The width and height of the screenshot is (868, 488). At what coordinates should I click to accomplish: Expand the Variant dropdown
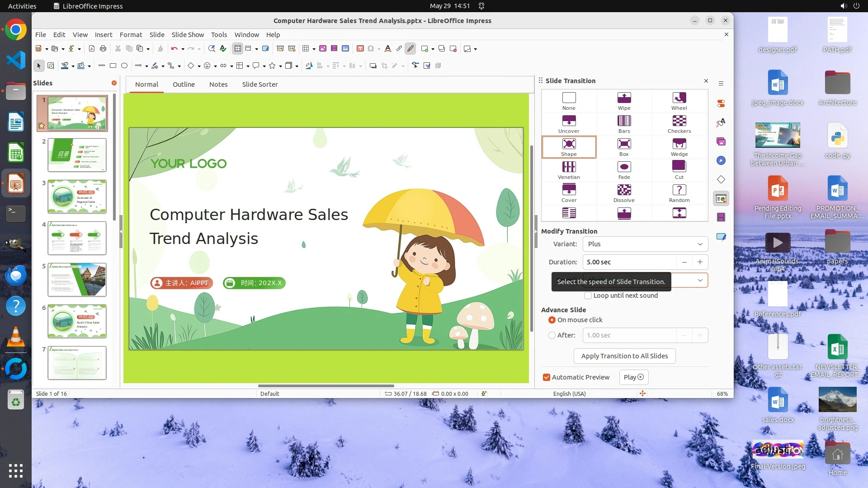tap(700, 244)
